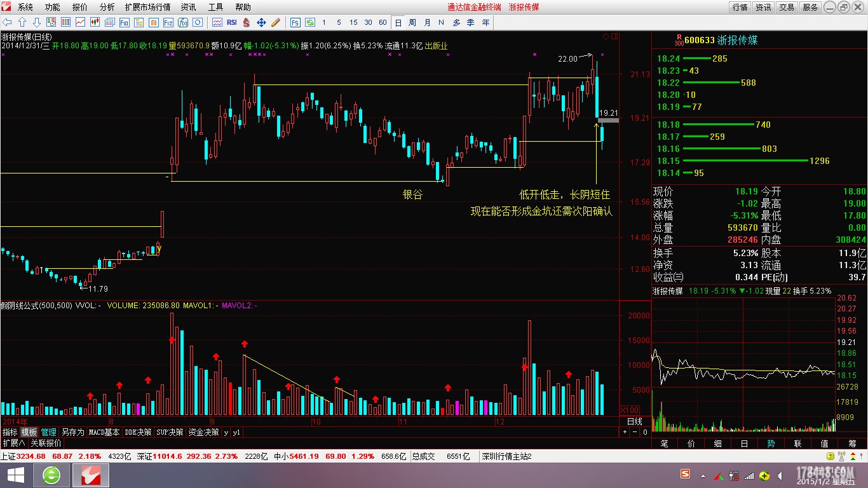This screenshot has width=868, height=488.
Task: Select the 1-minute period
Action: 323,22
